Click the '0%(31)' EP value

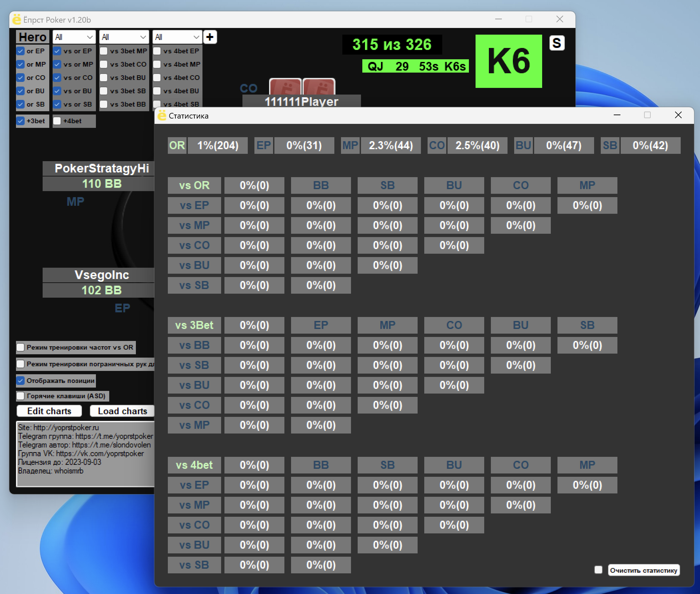click(304, 146)
